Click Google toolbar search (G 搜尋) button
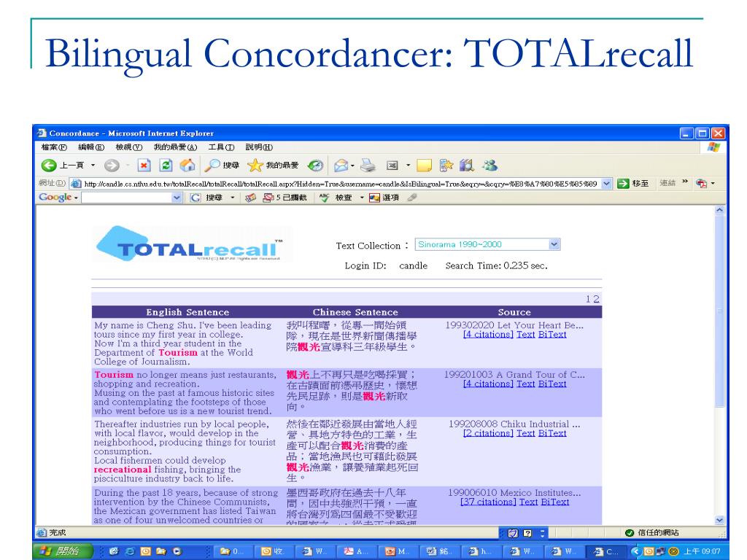 tap(206, 197)
